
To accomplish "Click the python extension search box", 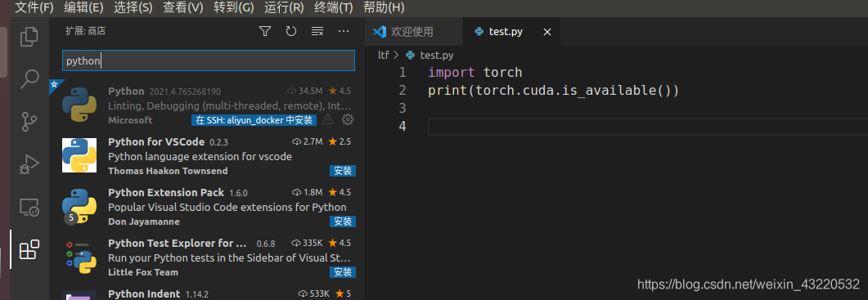I will pos(208,60).
